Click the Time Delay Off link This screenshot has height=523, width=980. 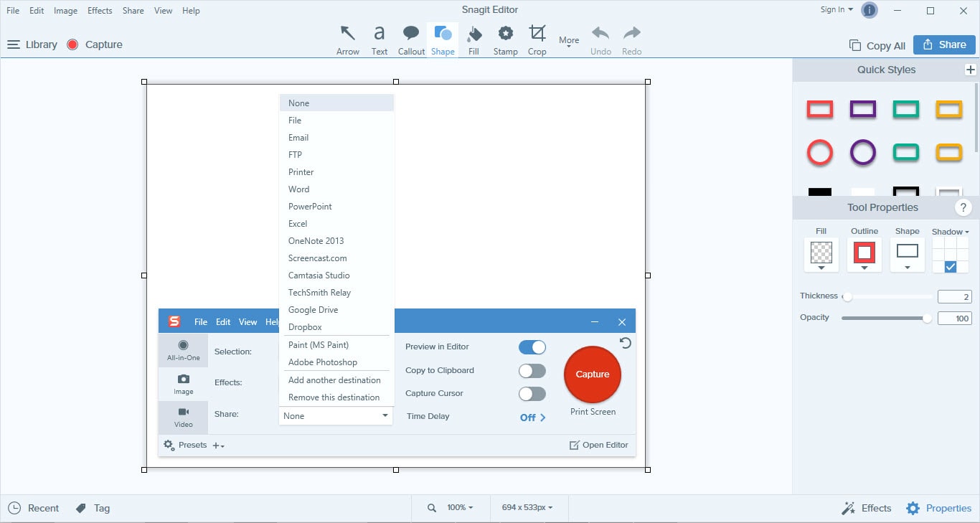click(x=532, y=418)
